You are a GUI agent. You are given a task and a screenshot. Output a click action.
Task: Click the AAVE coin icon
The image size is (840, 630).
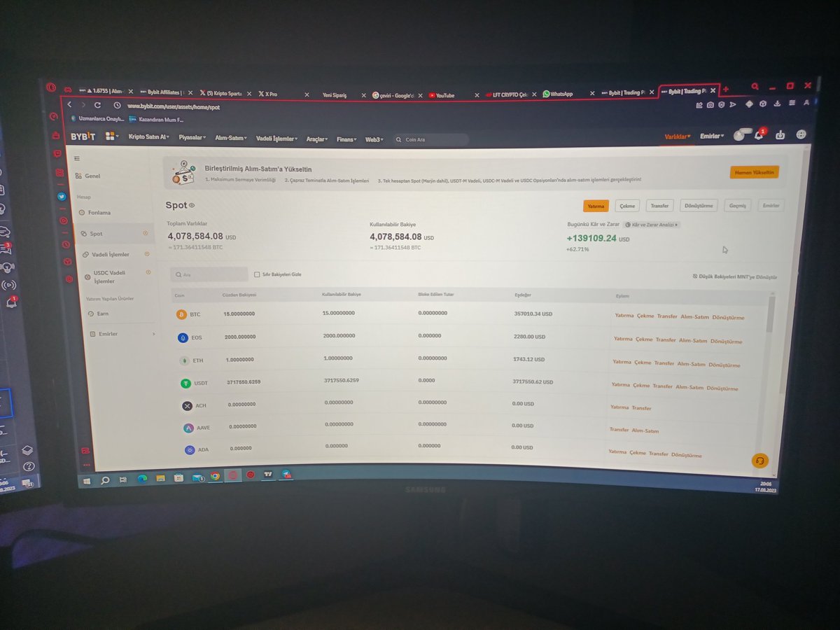point(188,428)
